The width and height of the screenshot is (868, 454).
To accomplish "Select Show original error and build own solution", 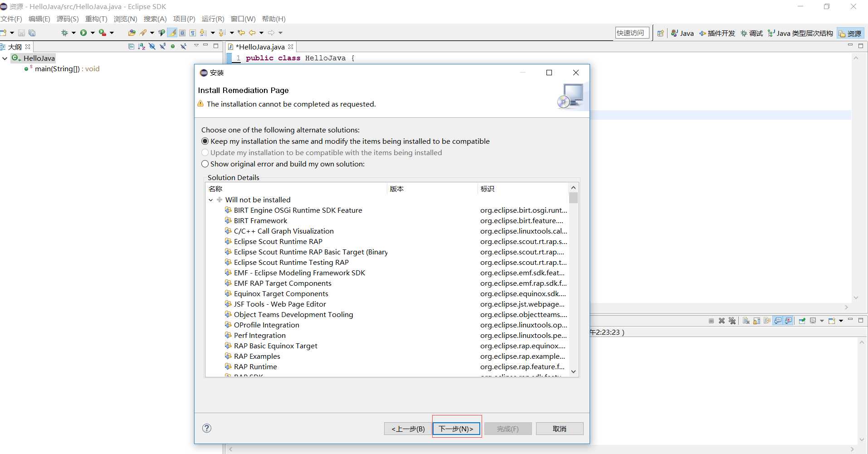I will pos(283,164).
